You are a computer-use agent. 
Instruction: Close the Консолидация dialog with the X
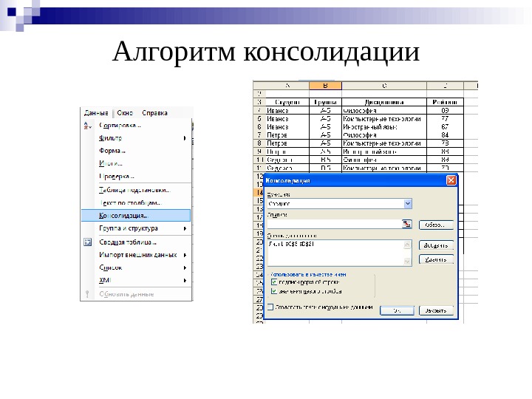pos(451,180)
